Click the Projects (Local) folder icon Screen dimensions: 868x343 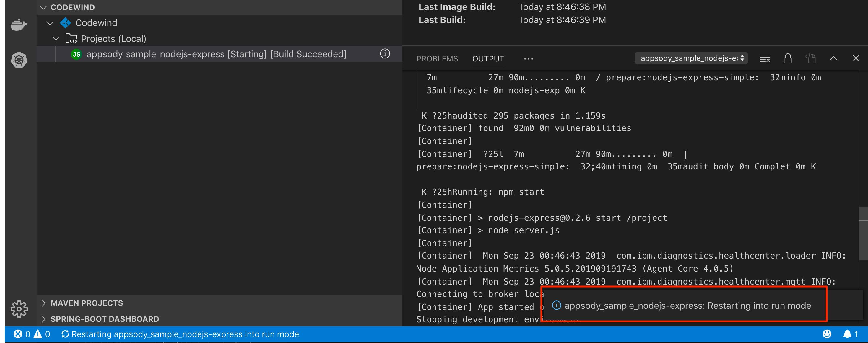[71, 38]
